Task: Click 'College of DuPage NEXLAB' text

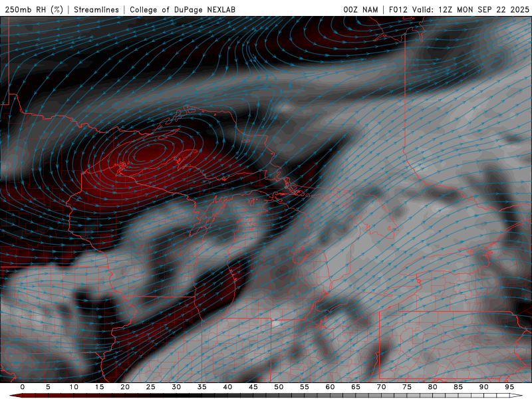Action: [182, 9]
